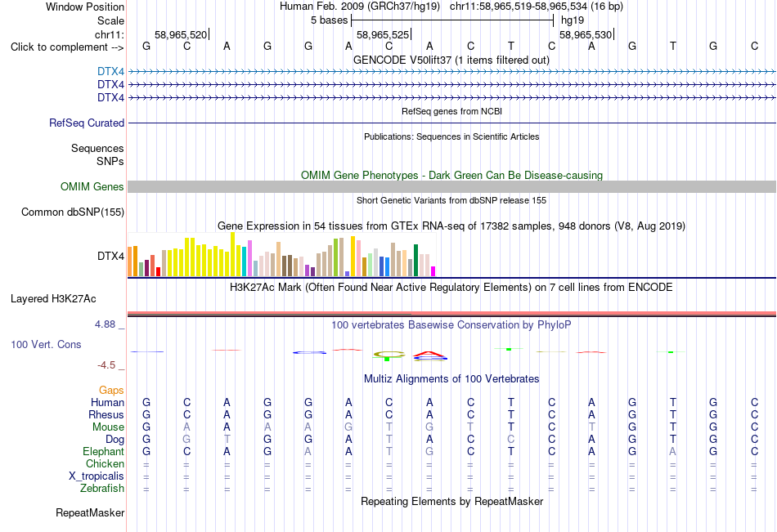The height and width of the screenshot is (532, 777).
Task: Select the Mouse species label
Action: [x=108, y=427]
